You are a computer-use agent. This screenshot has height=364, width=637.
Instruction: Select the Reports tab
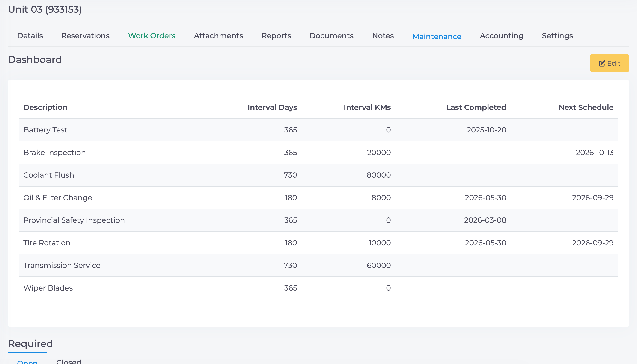(x=276, y=36)
